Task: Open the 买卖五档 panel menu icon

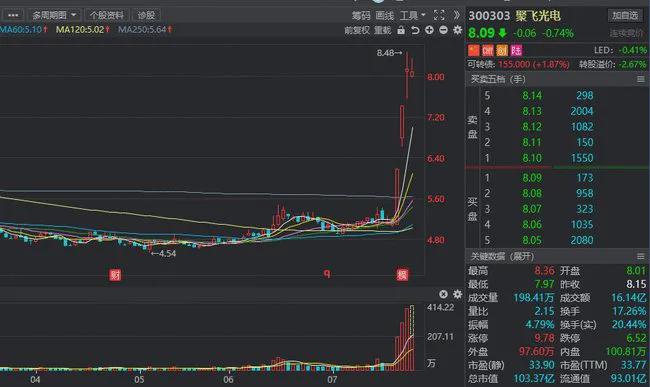Action: coord(640,79)
